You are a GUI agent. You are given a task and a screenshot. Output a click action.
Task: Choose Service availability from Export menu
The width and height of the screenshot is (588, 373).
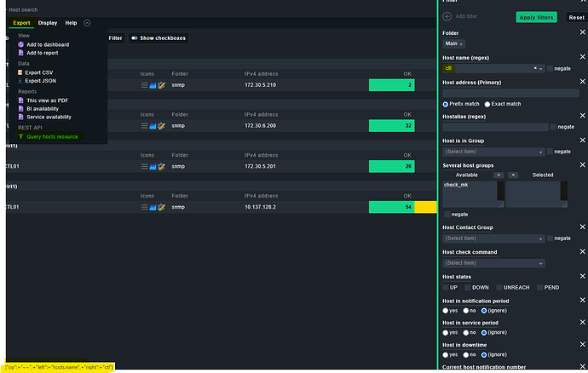(x=49, y=117)
